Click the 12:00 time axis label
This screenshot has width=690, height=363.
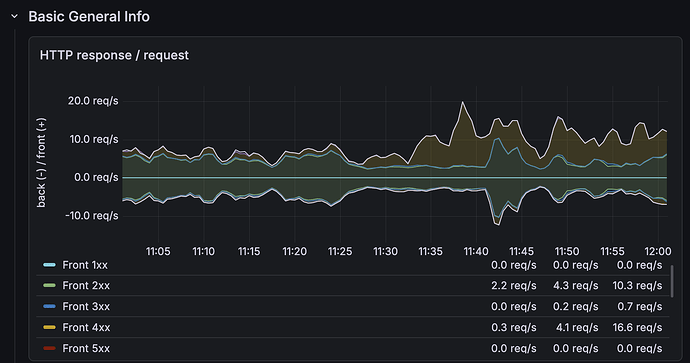658,251
